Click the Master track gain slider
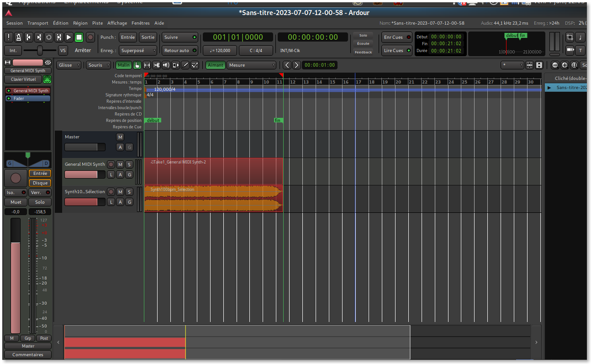The width and height of the screenshot is (591, 364). [x=85, y=147]
